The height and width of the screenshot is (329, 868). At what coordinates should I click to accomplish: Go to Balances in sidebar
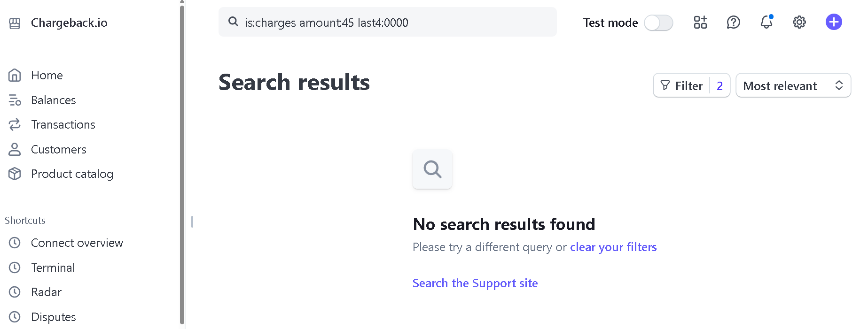coord(53,100)
